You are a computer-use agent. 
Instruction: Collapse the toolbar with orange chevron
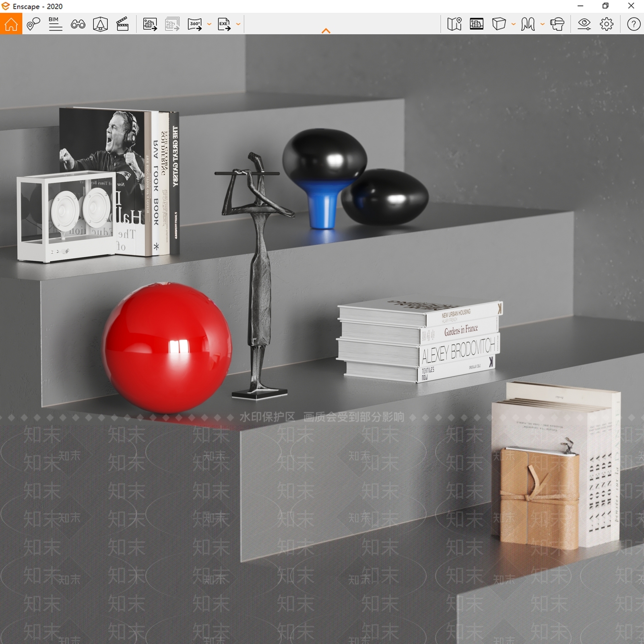[326, 31]
